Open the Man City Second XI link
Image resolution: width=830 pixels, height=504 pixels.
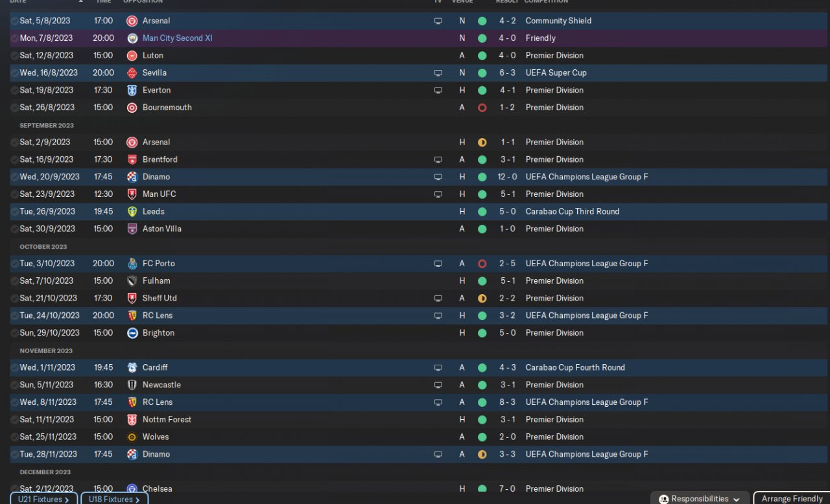tap(177, 38)
